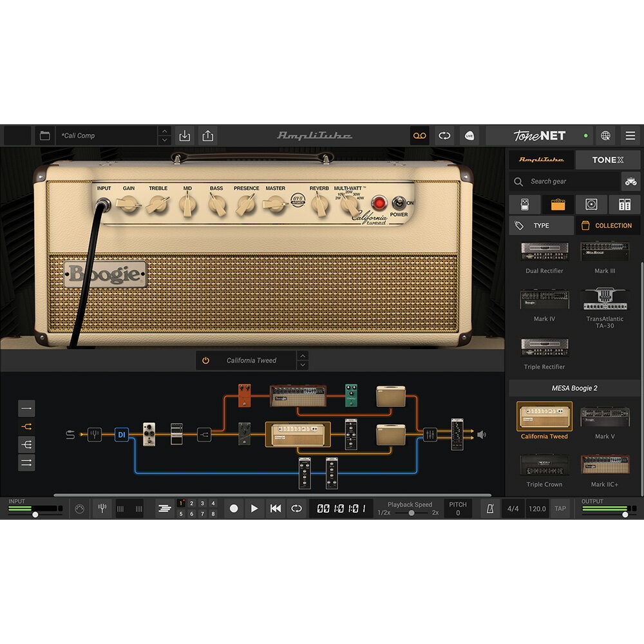Select the stomp pedal category icon
The image size is (644, 644).
click(x=524, y=204)
